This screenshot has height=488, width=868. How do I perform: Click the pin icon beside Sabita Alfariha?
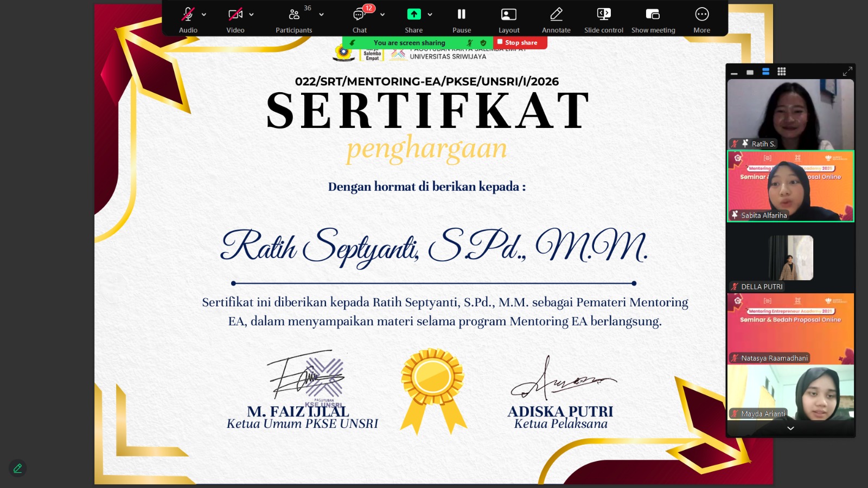(x=735, y=215)
